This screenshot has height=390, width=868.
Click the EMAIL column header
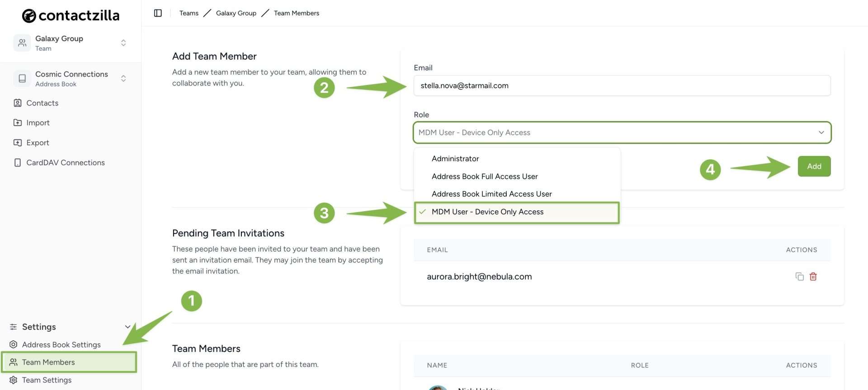coord(437,250)
